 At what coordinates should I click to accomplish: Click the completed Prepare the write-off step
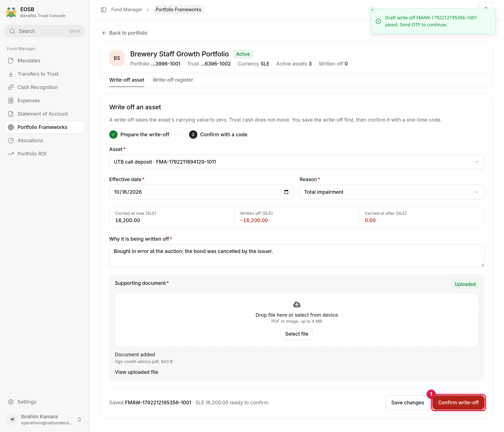[139, 135]
